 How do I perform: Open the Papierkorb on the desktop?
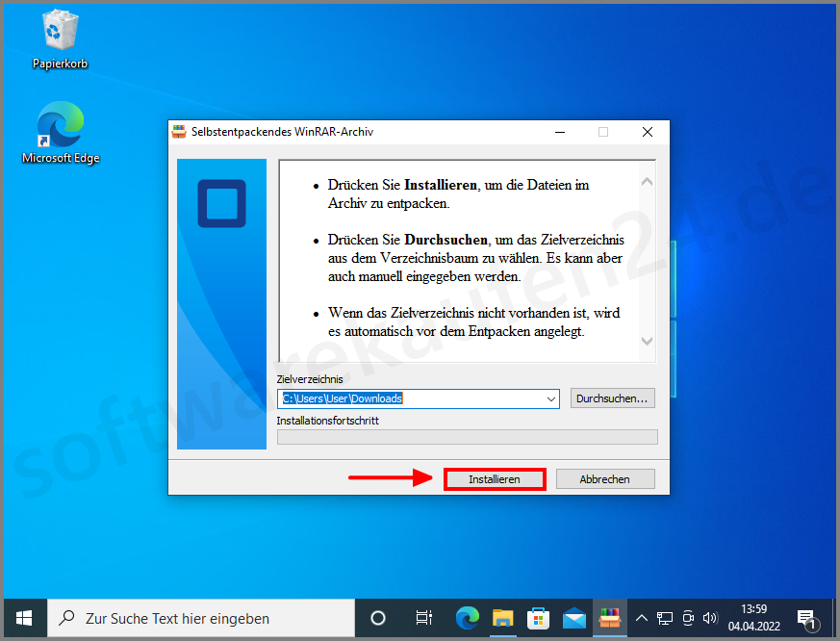pos(60,32)
